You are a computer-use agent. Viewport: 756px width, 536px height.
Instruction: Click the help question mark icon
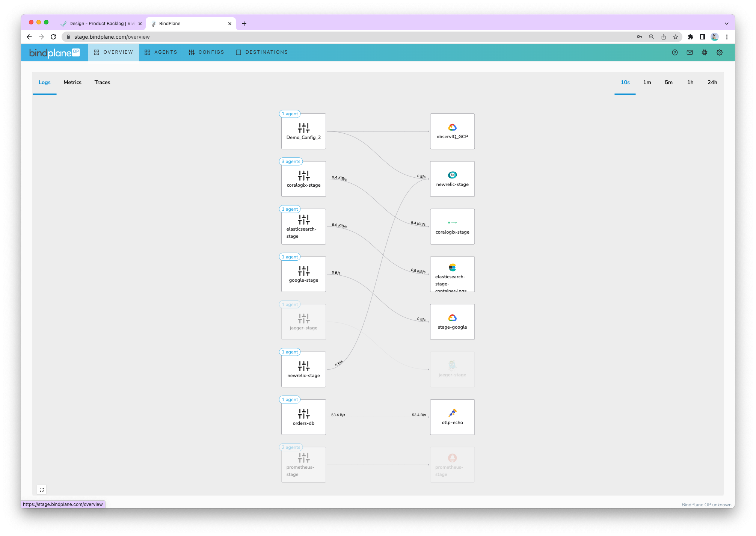pyautogui.click(x=675, y=53)
